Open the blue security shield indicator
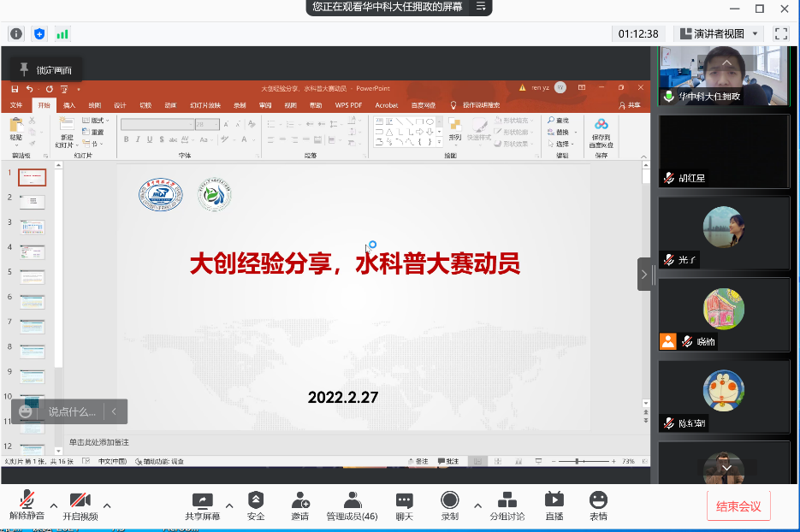This screenshot has height=532, width=800. [39, 33]
